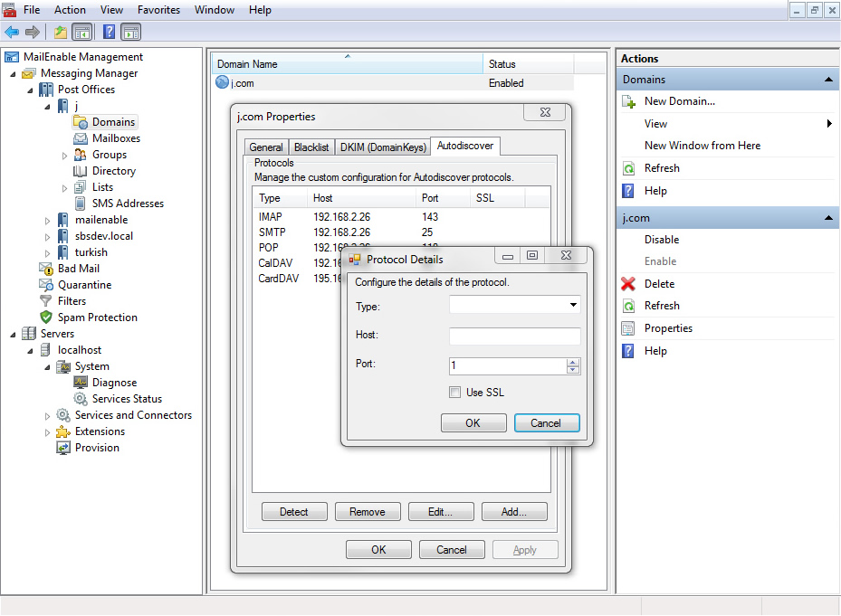The height and width of the screenshot is (616, 841).
Task: Click the blue Help toolbar icon
Action: [x=109, y=33]
